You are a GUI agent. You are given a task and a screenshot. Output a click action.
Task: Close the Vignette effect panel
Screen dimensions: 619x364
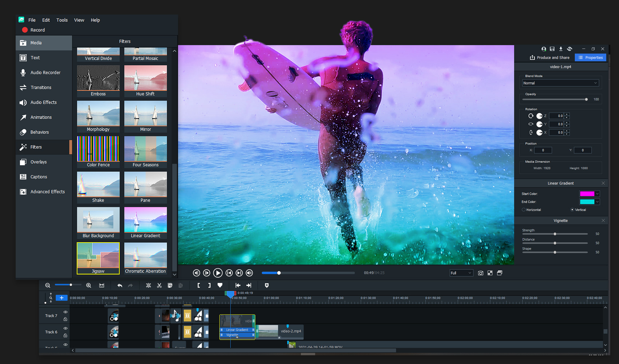coord(603,220)
